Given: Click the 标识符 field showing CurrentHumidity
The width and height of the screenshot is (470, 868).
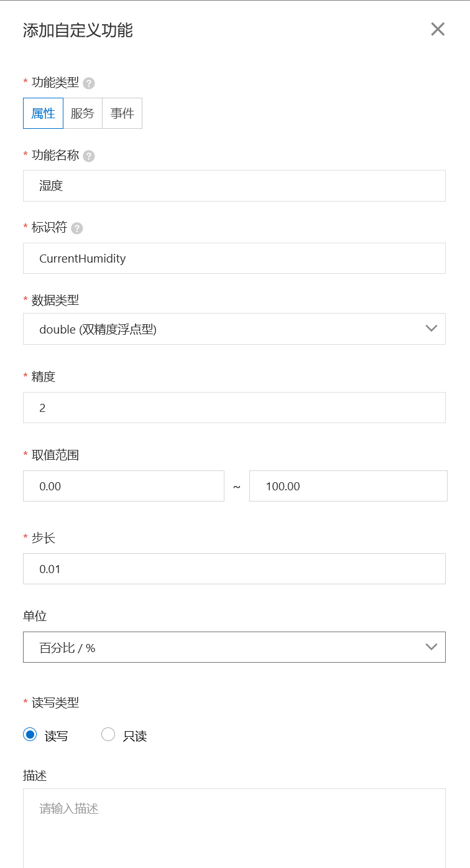Looking at the screenshot, I should [234, 258].
